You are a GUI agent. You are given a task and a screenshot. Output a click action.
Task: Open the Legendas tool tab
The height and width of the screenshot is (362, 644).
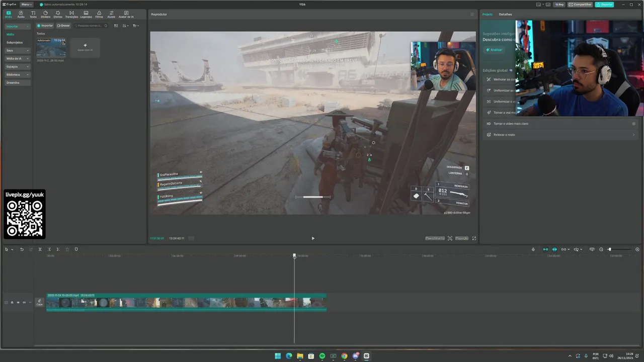coord(86,14)
